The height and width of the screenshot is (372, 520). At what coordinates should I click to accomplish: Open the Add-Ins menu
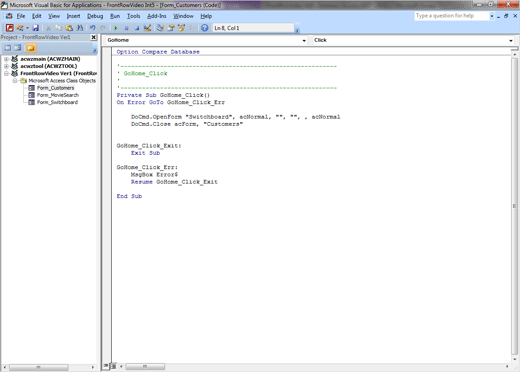[157, 16]
